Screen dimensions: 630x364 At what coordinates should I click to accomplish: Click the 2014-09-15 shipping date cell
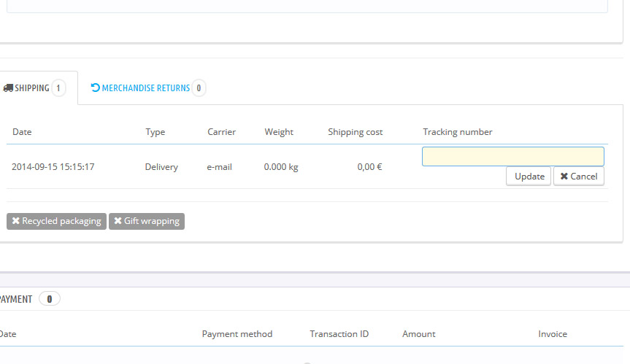point(53,167)
